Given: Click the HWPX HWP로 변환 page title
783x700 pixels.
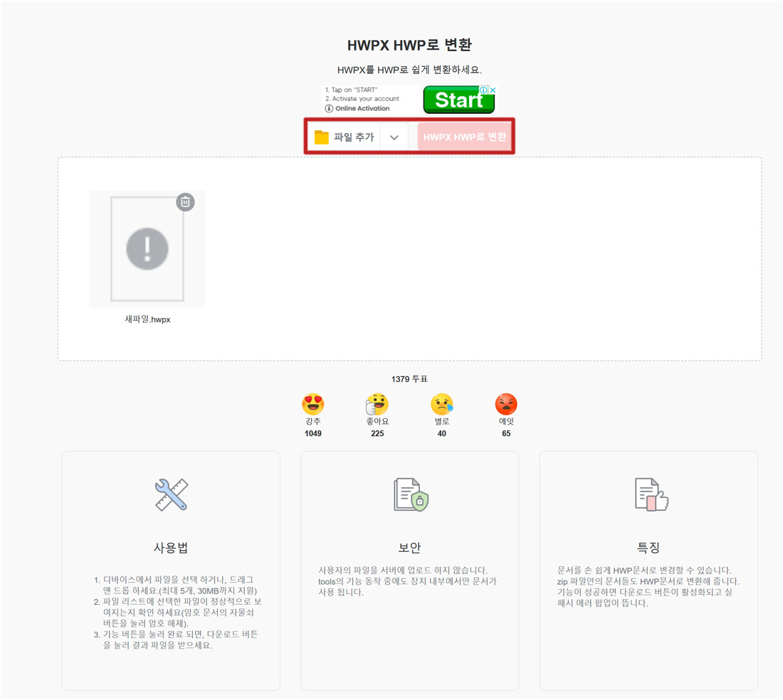Looking at the screenshot, I should (409, 45).
